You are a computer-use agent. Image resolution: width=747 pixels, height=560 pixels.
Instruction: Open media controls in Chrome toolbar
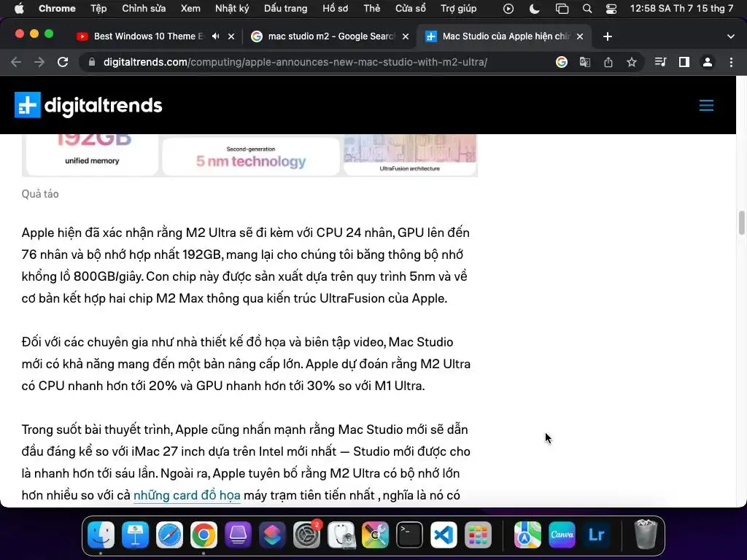click(x=660, y=62)
